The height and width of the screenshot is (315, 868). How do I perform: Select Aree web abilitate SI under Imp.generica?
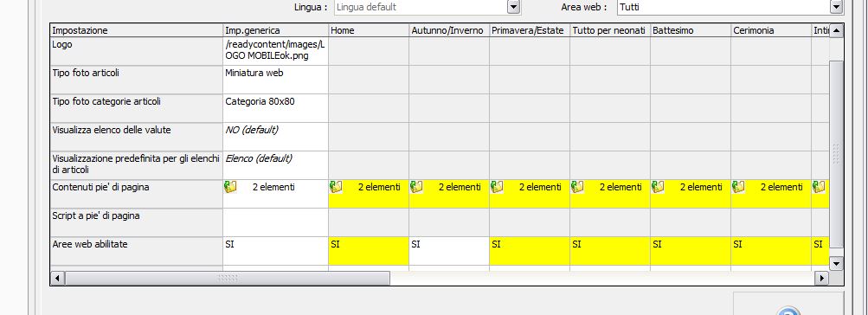point(276,251)
